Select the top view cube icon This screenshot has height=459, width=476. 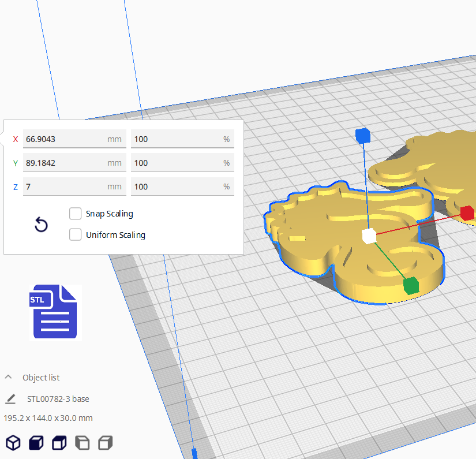(59, 443)
